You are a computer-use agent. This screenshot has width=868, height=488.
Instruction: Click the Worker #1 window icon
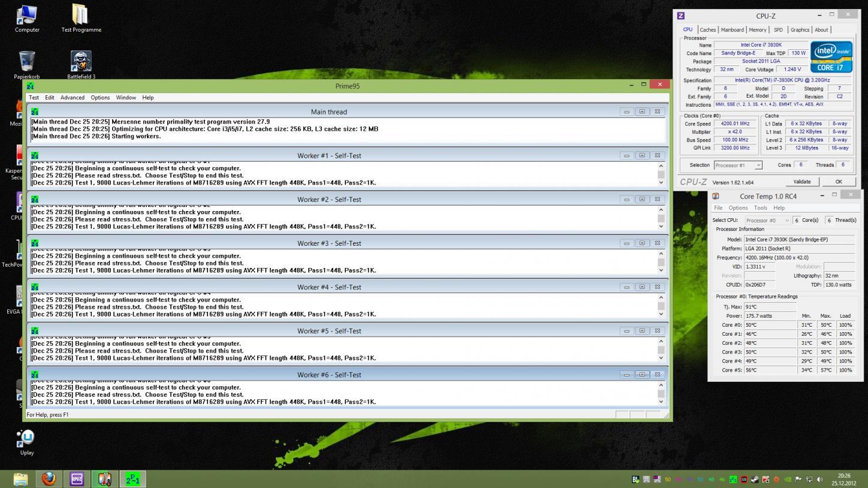pyautogui.click(x=35, y=155)
